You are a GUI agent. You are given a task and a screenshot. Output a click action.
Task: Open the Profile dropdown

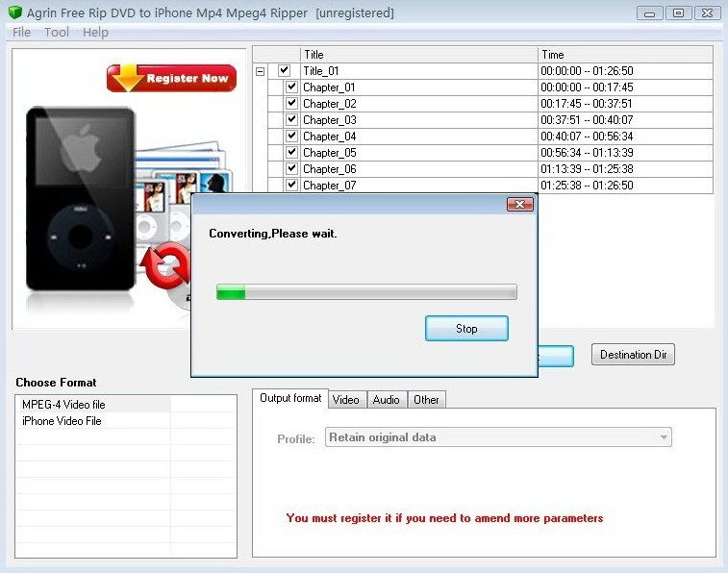tap(498, 437)
